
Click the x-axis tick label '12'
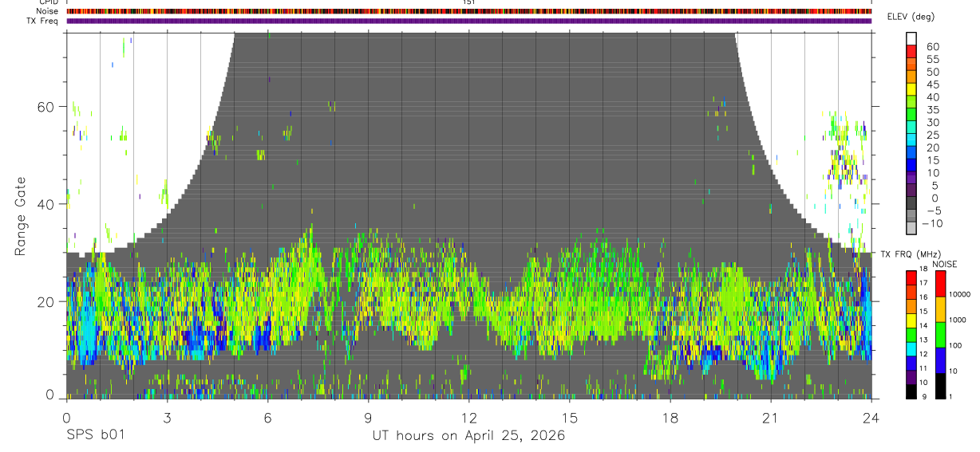pyautogui.click(x=468, y=417)
